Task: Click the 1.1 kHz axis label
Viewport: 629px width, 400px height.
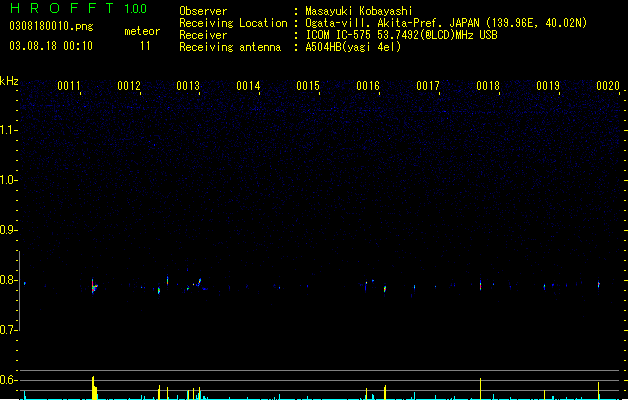Action: tap(8, 130)
